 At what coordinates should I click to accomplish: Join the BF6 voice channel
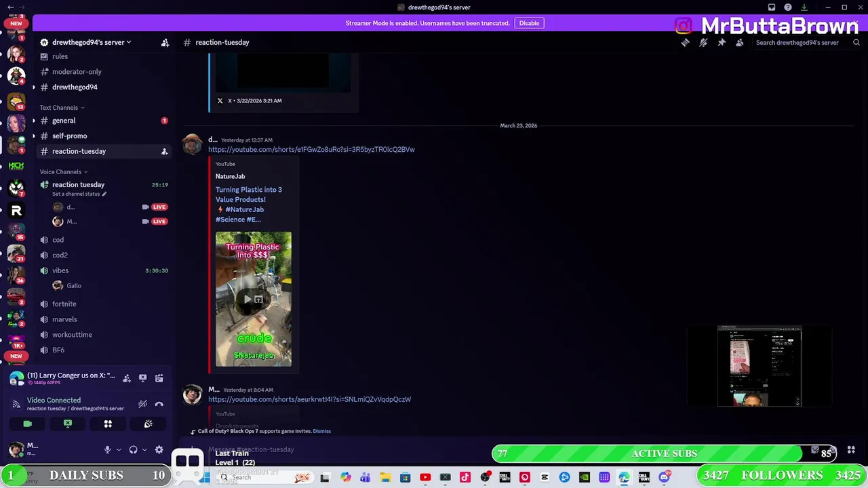58,350
